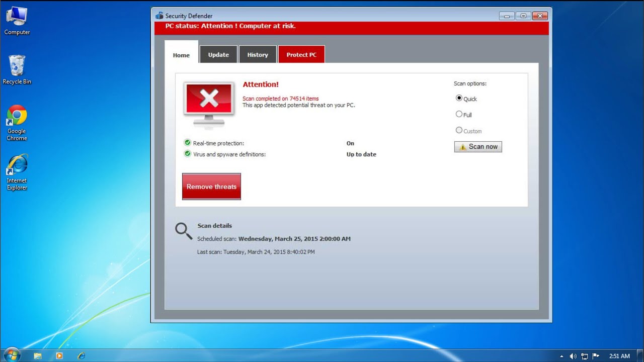Select the Full scan option
644x362 pixels.
(459, 115)
